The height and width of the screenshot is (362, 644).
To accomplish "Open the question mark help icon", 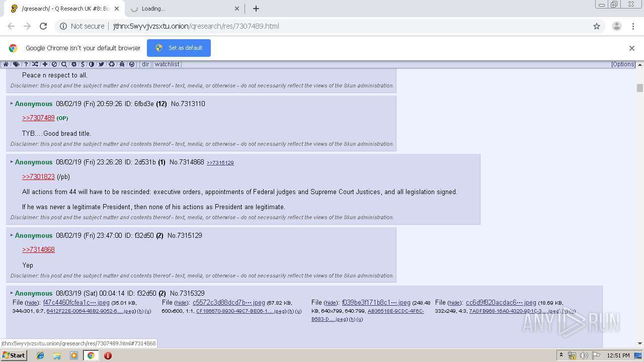I will pos(26,64).
